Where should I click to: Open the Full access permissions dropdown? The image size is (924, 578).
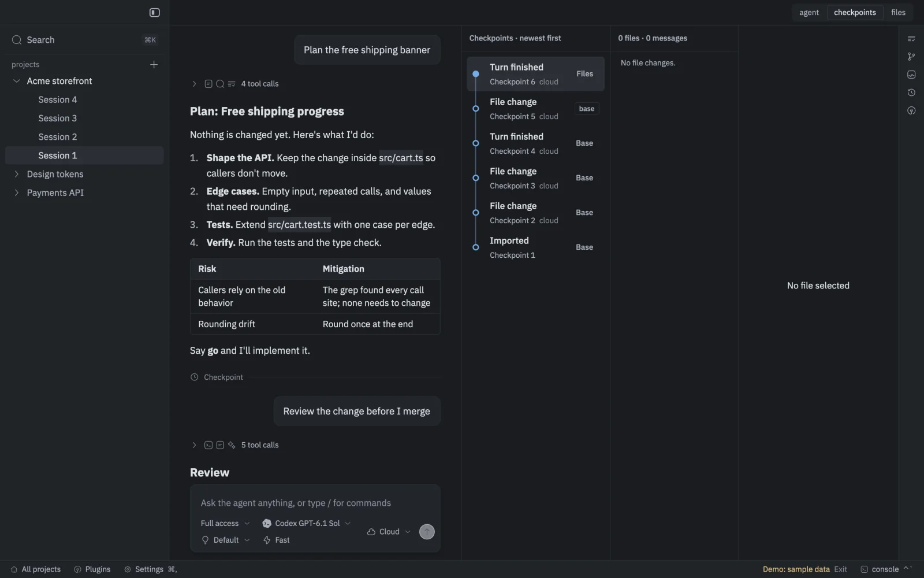pos(225,523)
